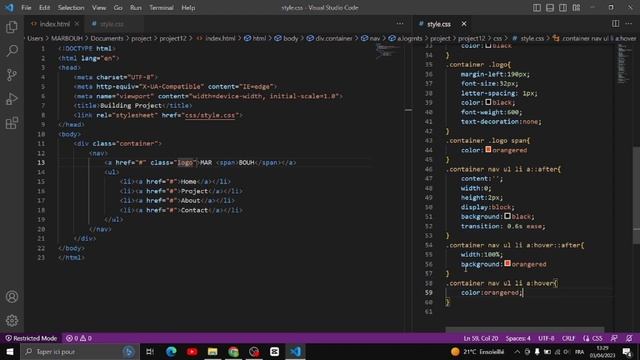
Task: Open the Edit menu
Action: (x=44, y=8)
